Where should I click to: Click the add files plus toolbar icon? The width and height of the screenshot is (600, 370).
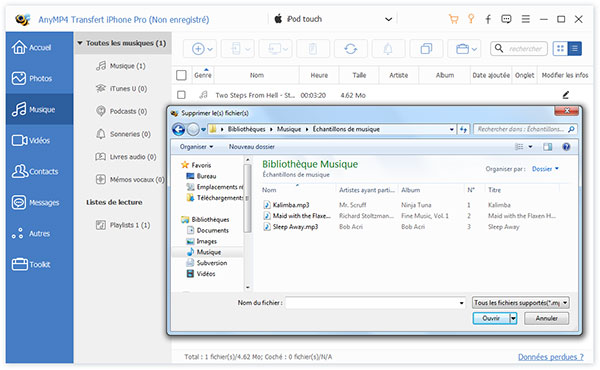click(x=200, y=49)
